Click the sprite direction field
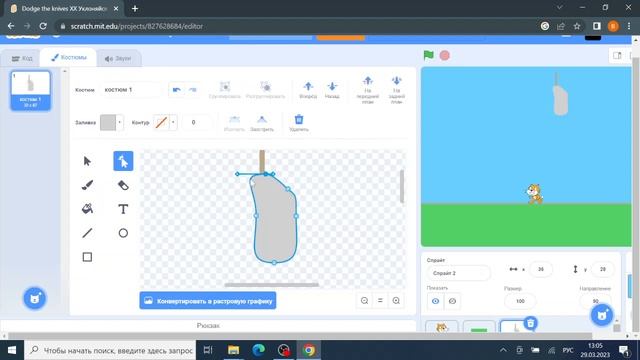The height and width of the screenshot is (360, 640). (x=596, y=301)
